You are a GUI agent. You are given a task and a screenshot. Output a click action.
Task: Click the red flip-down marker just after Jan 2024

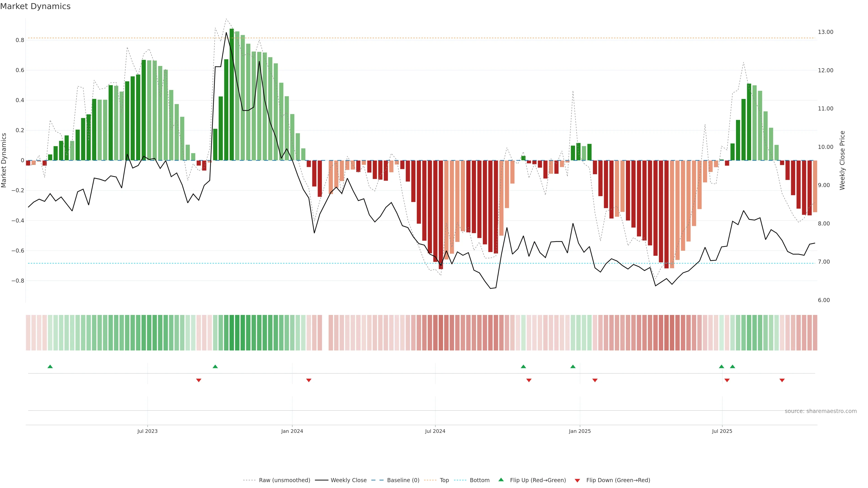click(x=309, y=380)
